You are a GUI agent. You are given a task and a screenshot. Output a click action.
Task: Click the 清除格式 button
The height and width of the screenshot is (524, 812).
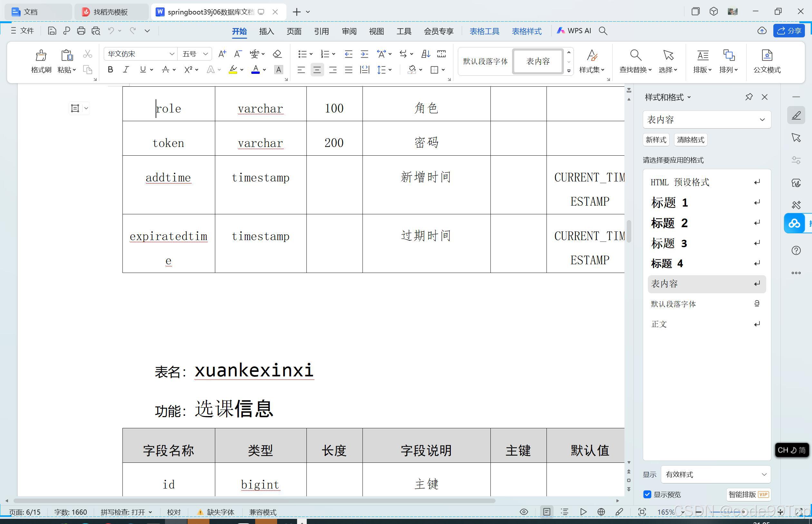coord(690,140)
